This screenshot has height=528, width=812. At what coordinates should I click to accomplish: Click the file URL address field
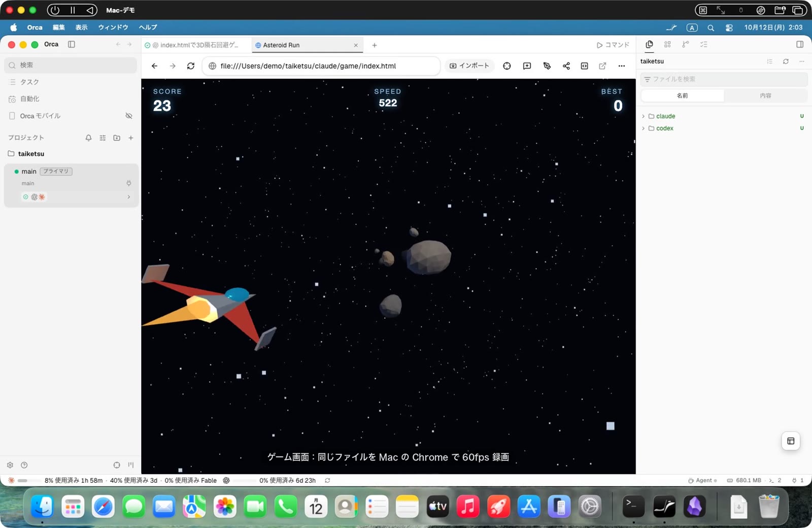(x=321, y=66)
